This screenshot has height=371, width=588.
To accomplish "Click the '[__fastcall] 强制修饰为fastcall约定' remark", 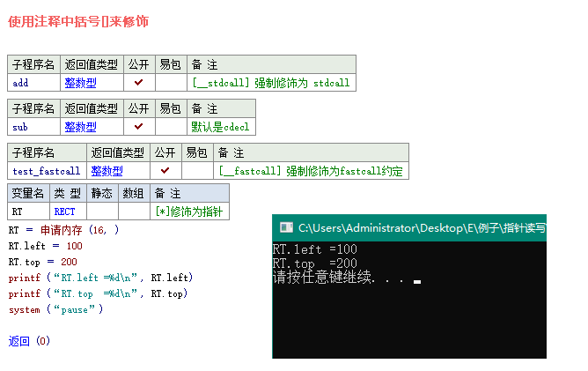I will [311, 171].
